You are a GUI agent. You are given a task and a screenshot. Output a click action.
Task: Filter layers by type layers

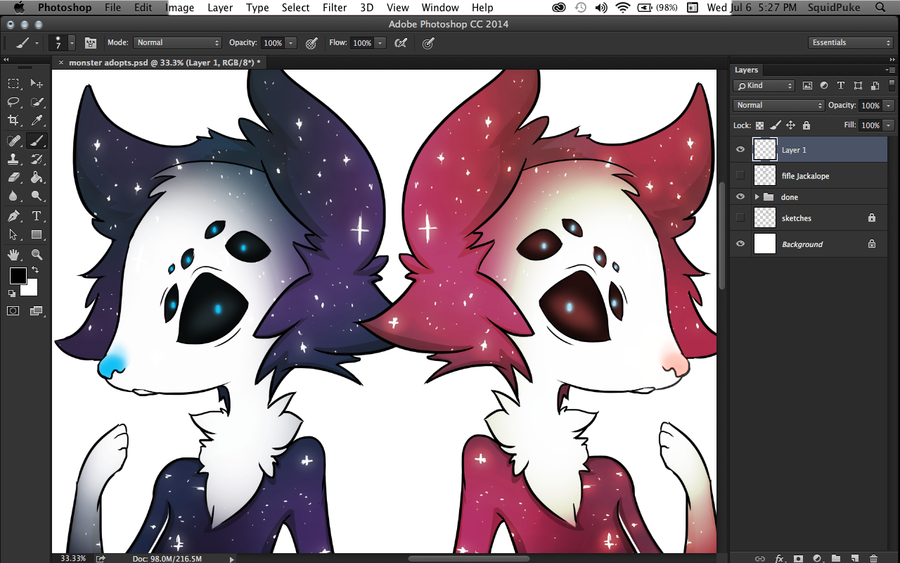(x=841, y=86)
